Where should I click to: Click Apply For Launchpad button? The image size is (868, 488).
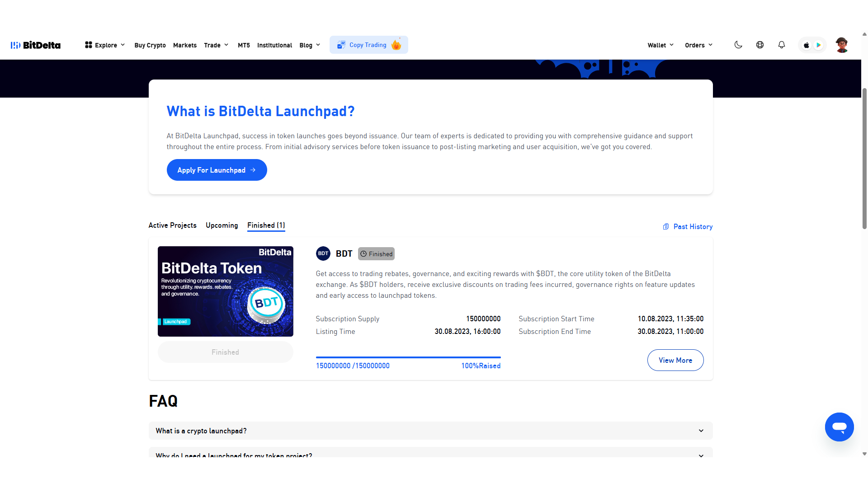217,170
